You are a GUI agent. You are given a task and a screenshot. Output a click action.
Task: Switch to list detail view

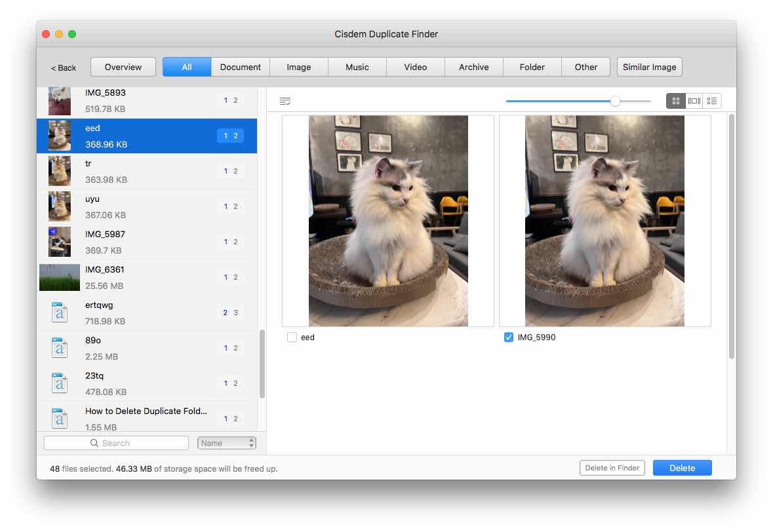coord(712,101)
